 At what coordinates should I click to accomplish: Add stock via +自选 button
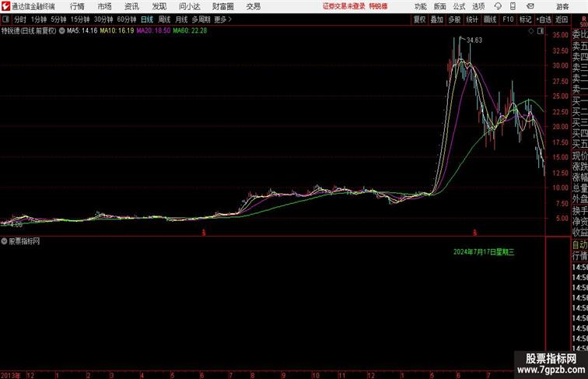pos(544,19)
